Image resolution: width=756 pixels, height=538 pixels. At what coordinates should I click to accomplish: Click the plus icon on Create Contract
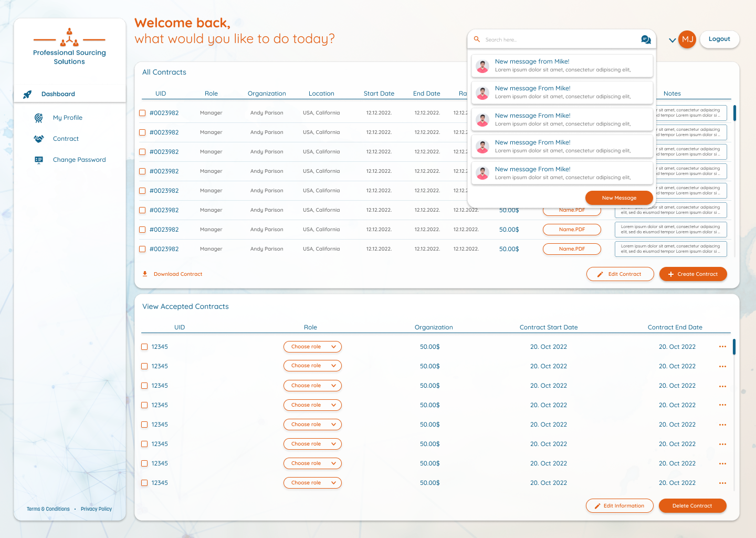coord(671,274)
